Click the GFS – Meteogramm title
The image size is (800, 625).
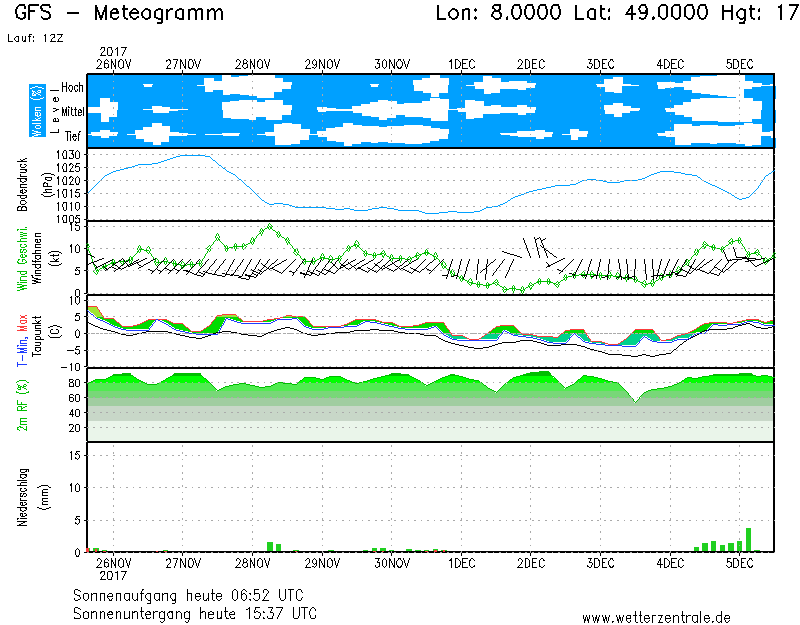(x=120, y=14)
